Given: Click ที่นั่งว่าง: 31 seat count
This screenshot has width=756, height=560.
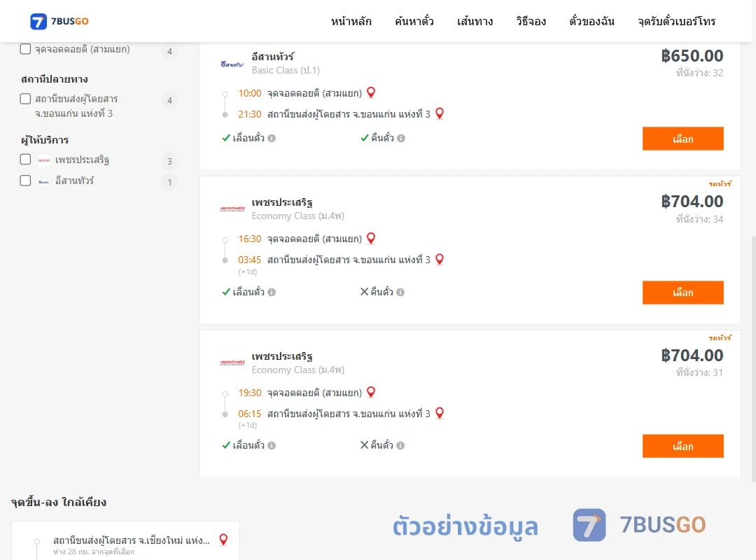Looking at the screenshot, I should [699, 372].
